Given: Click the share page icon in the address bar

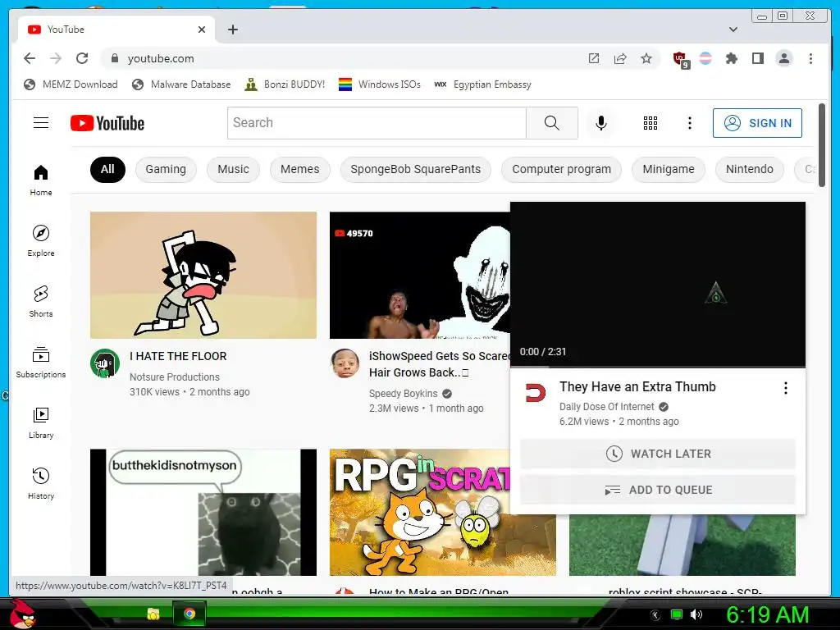Looking at the screenshot, I should coord(620,58).
